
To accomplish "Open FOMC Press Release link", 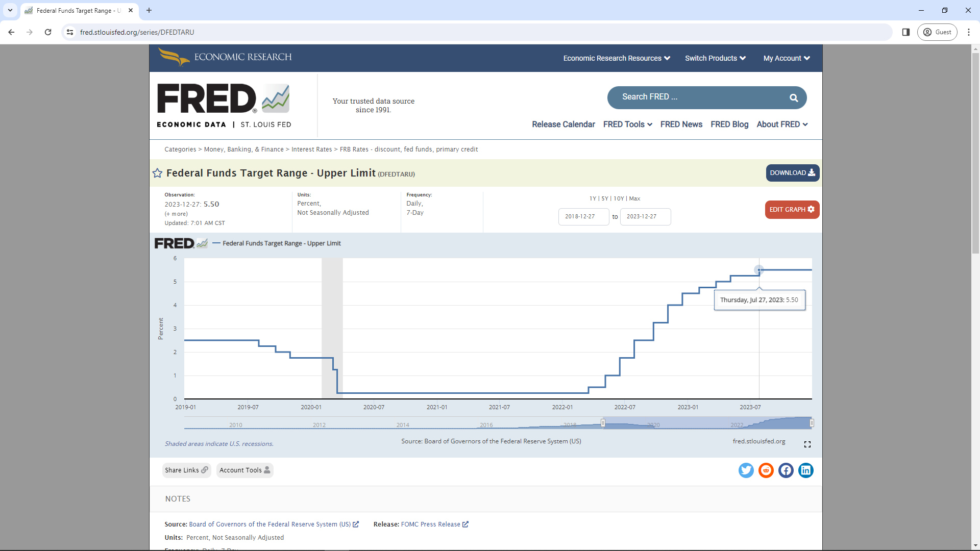I will 434,524.
